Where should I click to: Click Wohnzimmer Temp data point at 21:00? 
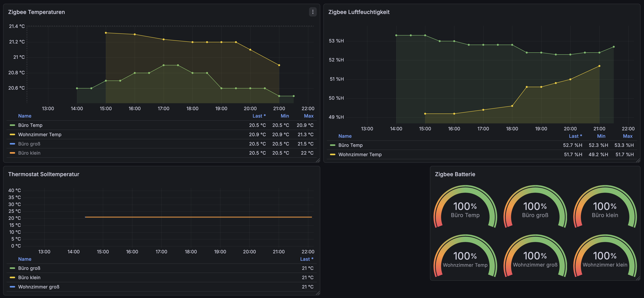click(x=279, y=65)
